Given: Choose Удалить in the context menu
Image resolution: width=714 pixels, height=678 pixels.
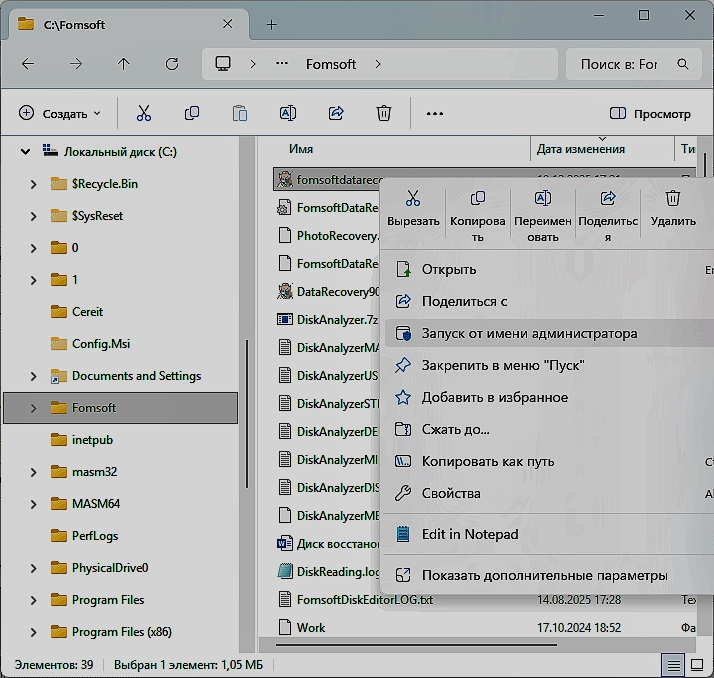Looking at the screenshot, I should pyautogui.click(x=673, y=209).
